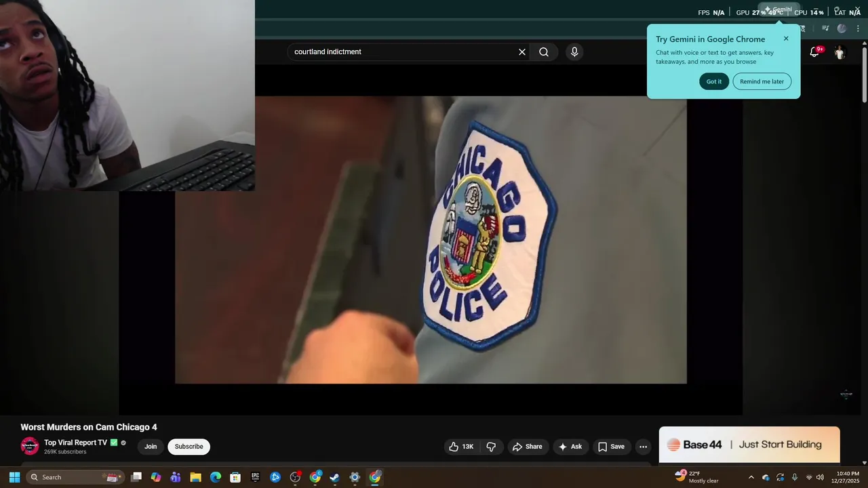Clear the YouTube search text with X
This screenshot has width=868, height=488.
522,52
